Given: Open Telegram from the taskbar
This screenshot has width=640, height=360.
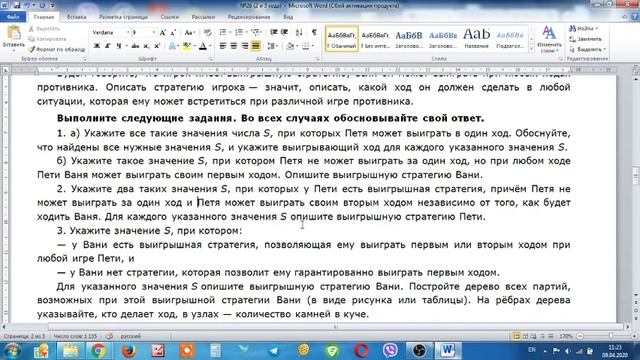Looking at the screenshot, I should tap(273, 351).
